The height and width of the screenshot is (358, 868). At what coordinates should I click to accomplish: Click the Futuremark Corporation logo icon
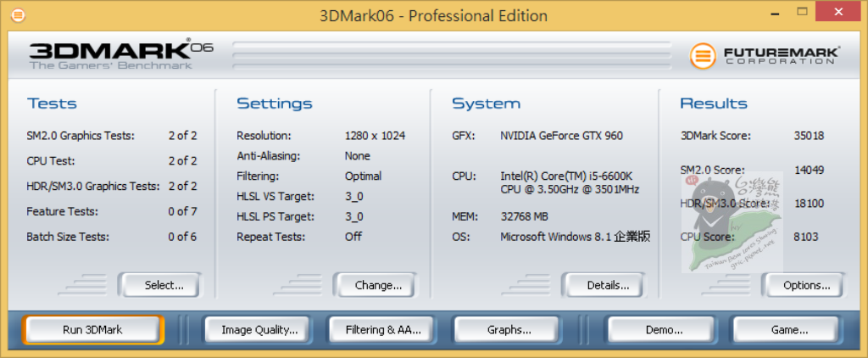point(703,56)
